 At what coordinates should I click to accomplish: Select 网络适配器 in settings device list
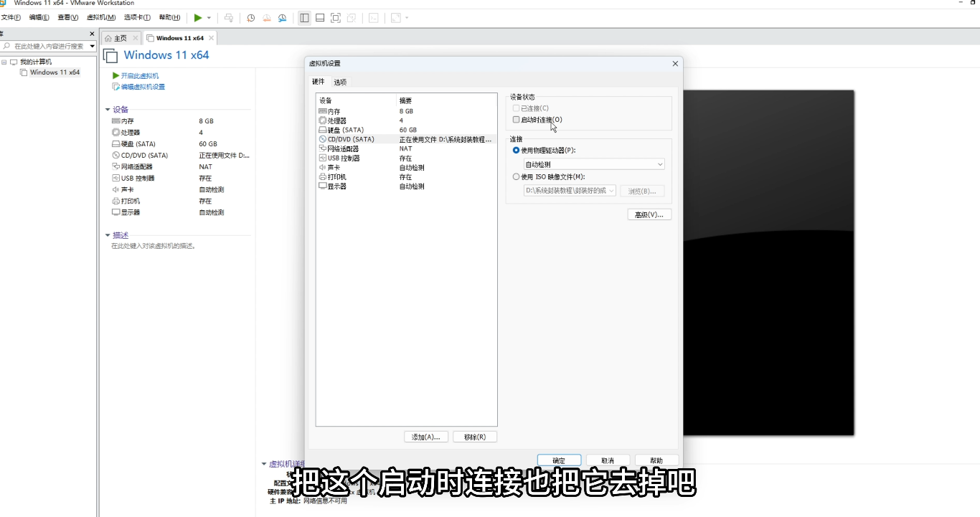tap(406, 148)
